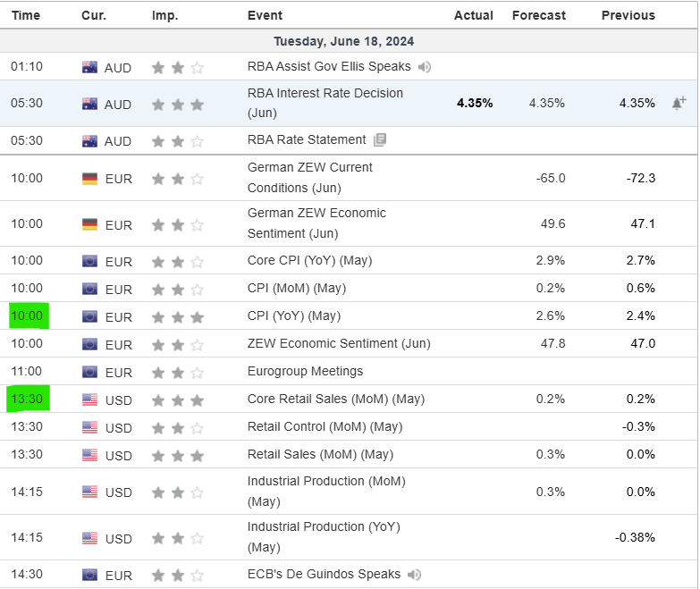Click the importance stars for RBA Interest Rate Decision
700x589 pixels.
pyautogui.click(x=177, y=105)
